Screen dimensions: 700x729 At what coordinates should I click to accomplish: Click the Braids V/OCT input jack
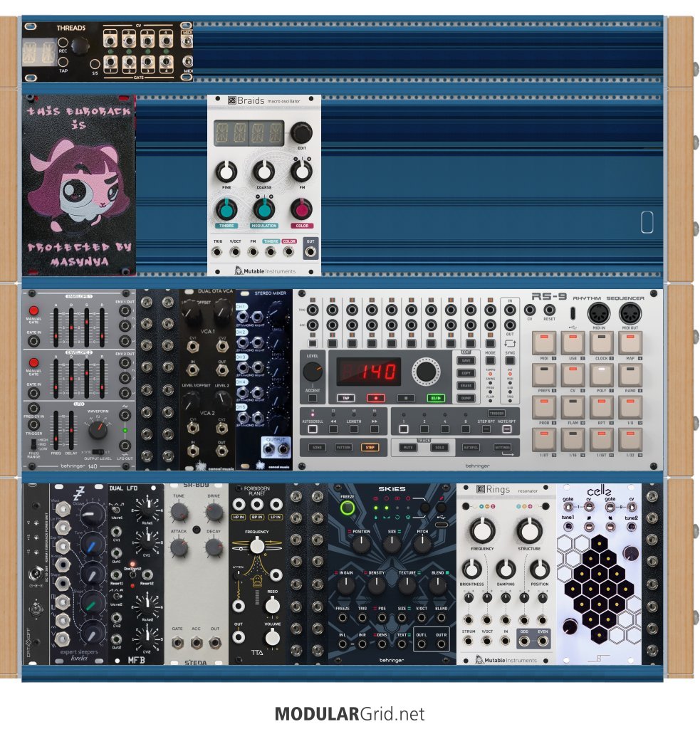pyautogui.click(x=235, y=252)
